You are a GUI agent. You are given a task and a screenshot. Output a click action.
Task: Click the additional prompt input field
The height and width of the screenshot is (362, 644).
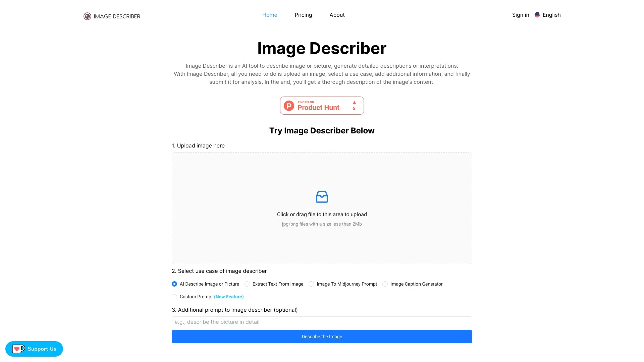[x=322, y=321]
